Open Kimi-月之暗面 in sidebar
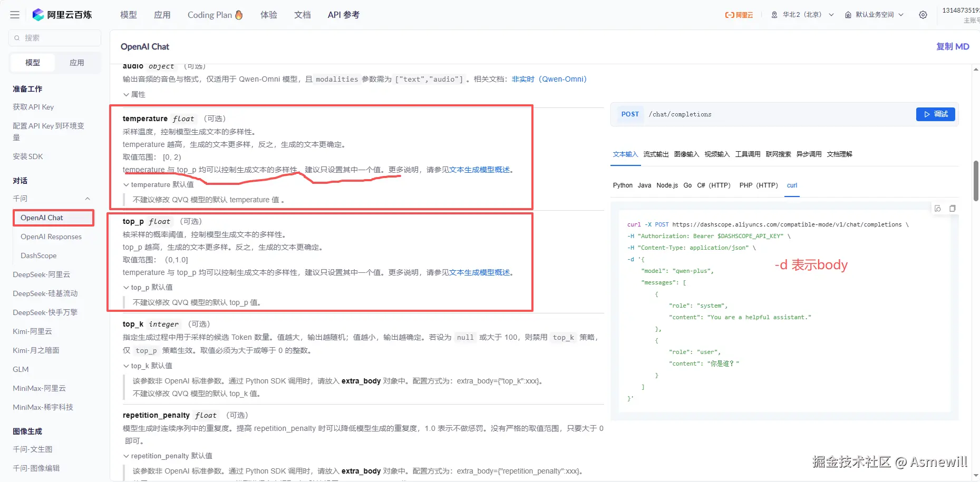The width and height of the screenshot is (980, 482). [x=36, y=350]
